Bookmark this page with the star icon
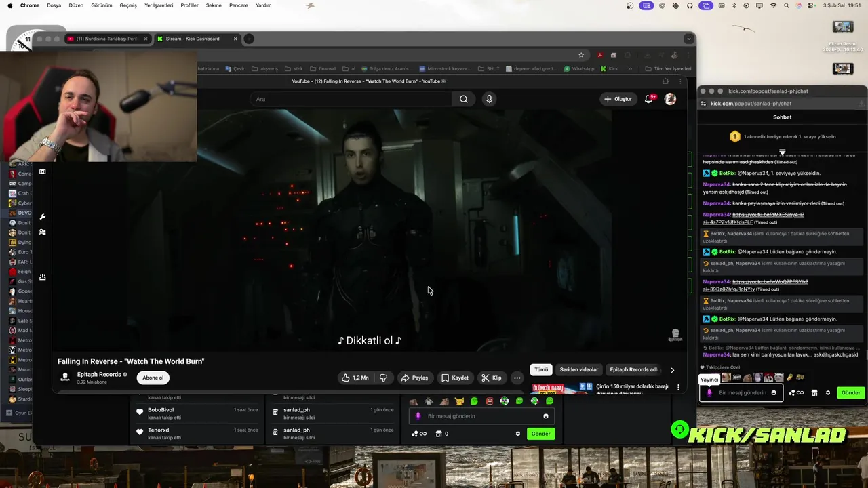868x488 pixels. pyautogui.click(x=581, y=55)
